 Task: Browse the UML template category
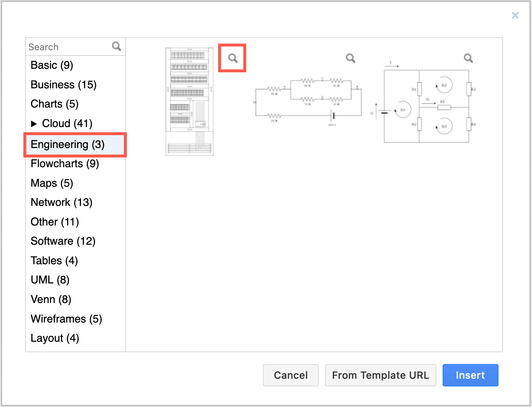[x=50, y=280]
